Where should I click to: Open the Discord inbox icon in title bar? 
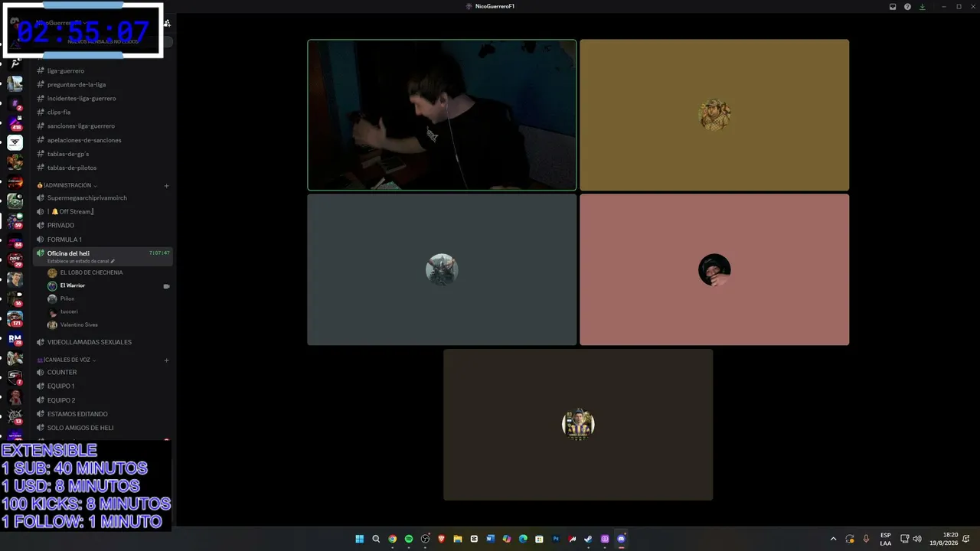coord(893,6)
